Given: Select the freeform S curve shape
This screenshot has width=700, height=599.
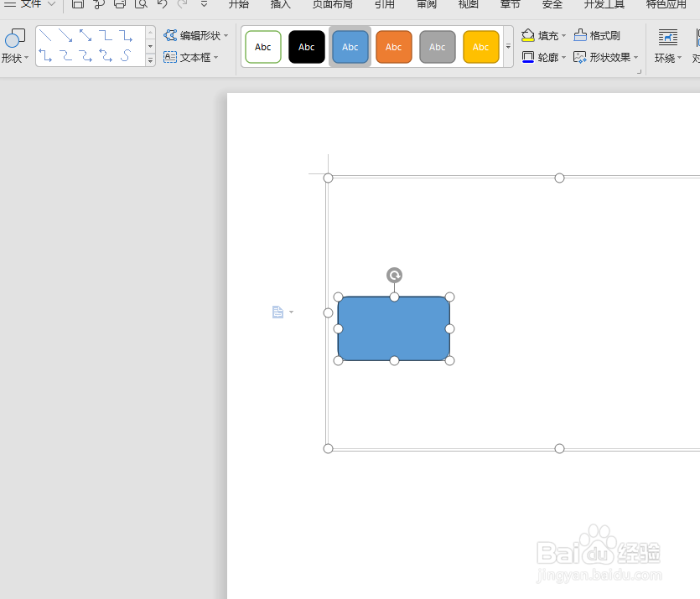Looking at the screenshot, I should click(x=126, y=55).
